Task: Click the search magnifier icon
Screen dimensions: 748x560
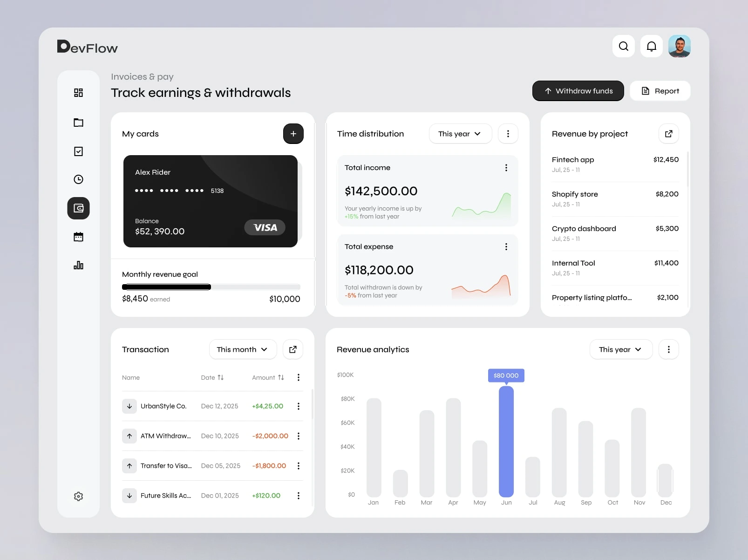Action: pyautogui.click(x=624, y=46)
